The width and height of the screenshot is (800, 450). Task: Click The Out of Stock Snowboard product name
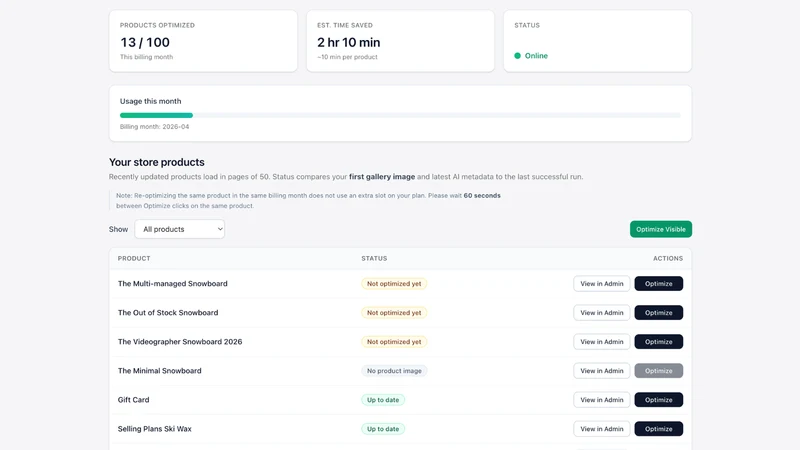(x=168, y=313)
